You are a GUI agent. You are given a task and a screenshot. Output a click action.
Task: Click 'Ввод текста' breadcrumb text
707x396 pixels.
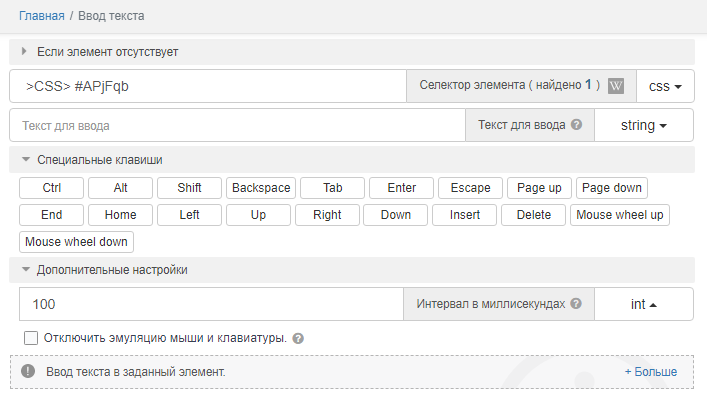(111, 16)
